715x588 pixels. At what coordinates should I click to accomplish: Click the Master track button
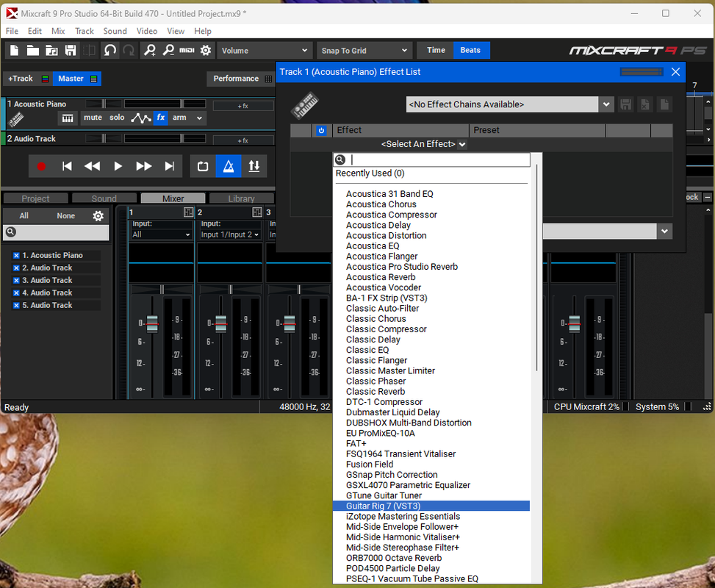[76, 79]
